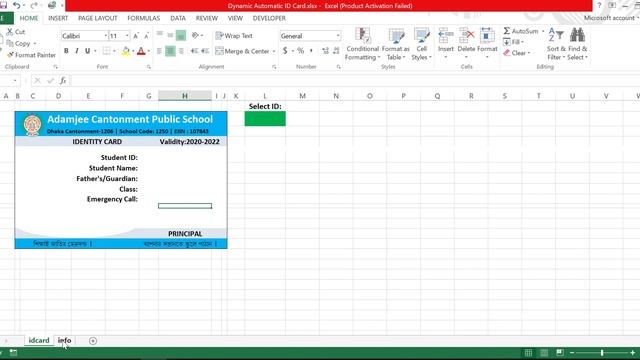Toggle Bold formatting
The height and width of the screenshot is (360, 640).
click(x=66, y=51)
